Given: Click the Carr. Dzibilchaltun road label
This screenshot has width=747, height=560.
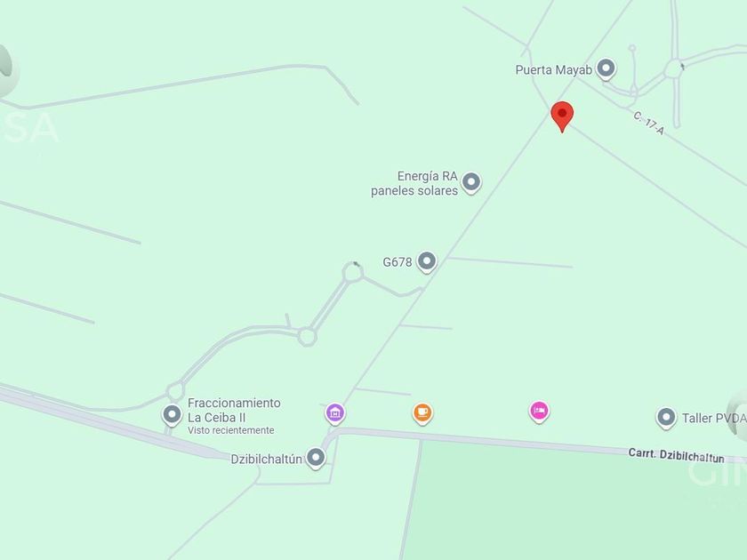Looking at the screenshot, I should [676, 455].
